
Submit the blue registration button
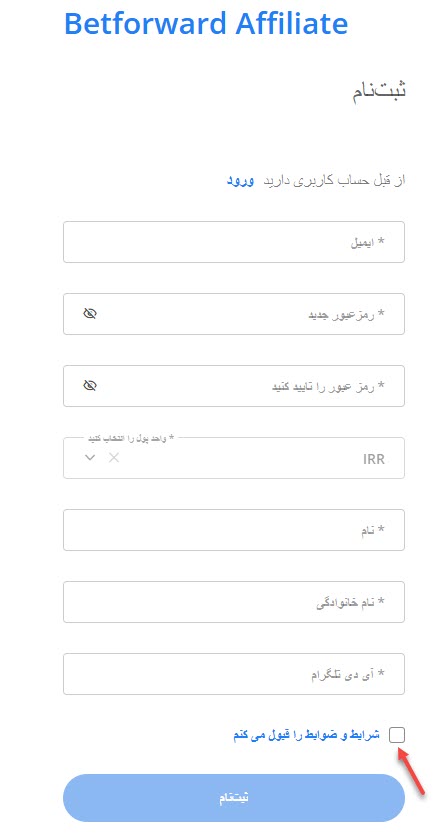point(234,798)
